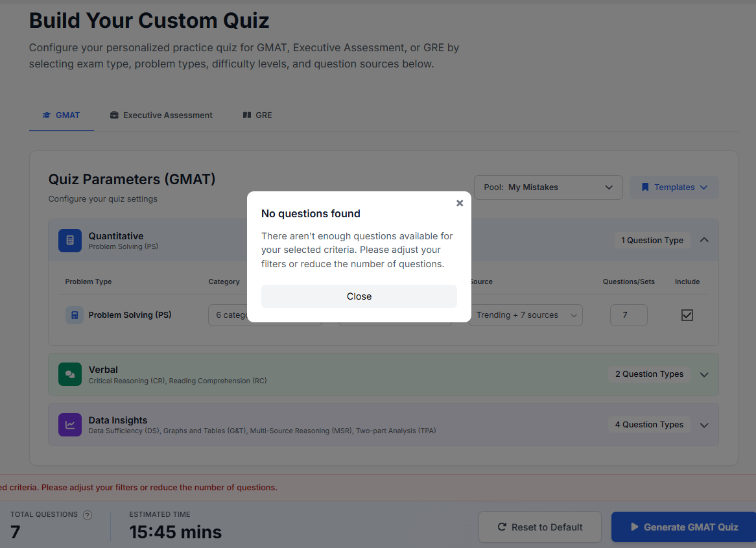Screen dimensions: 756x548
Task: Expand the Verbal section chevron
Action: 705,374
